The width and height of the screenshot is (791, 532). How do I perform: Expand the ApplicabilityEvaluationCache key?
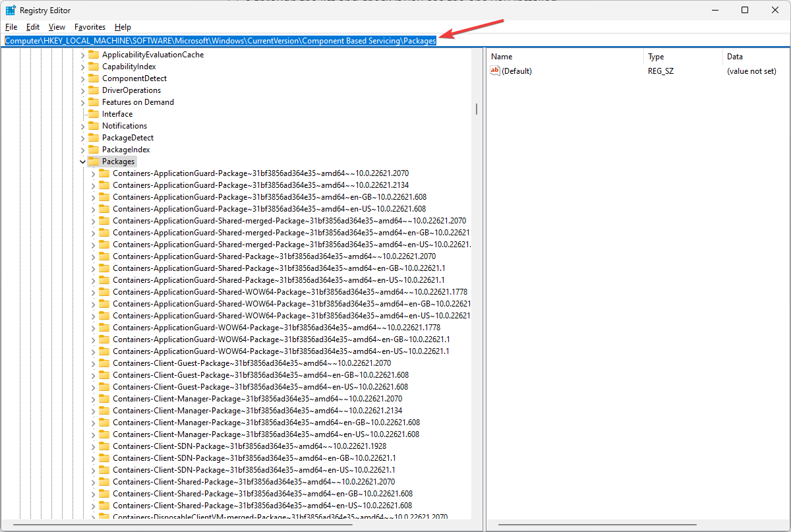click(82, 55)
